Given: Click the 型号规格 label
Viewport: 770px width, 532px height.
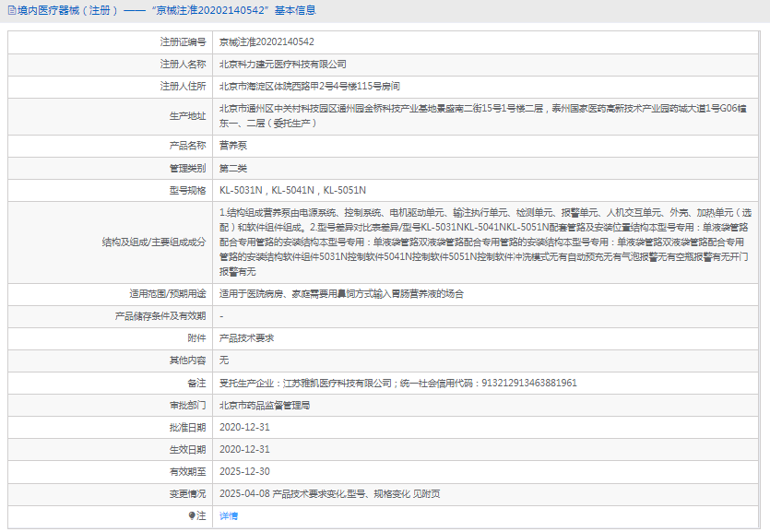Looking at the screenshot, I should pos(187,191).
